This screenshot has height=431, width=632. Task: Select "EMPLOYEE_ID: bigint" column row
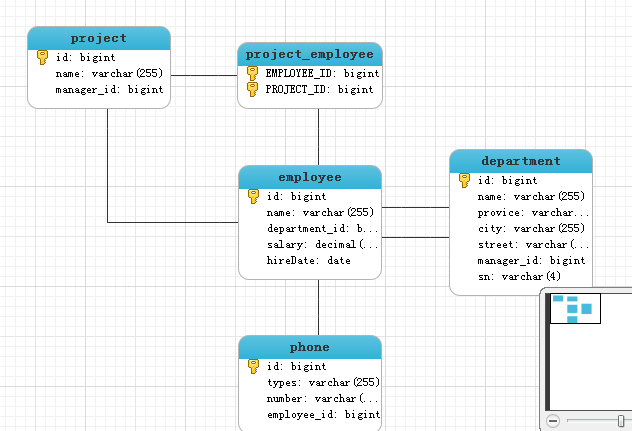coord(322,73)
